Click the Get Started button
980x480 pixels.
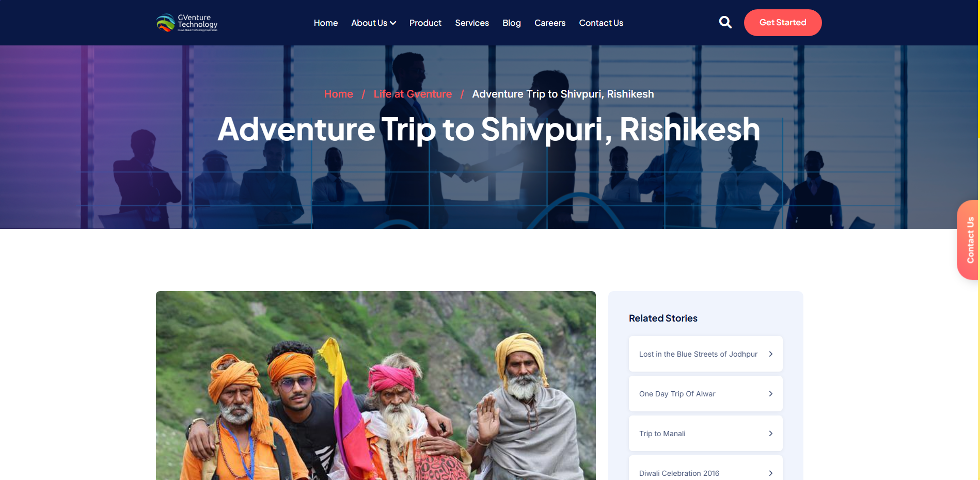783,23
